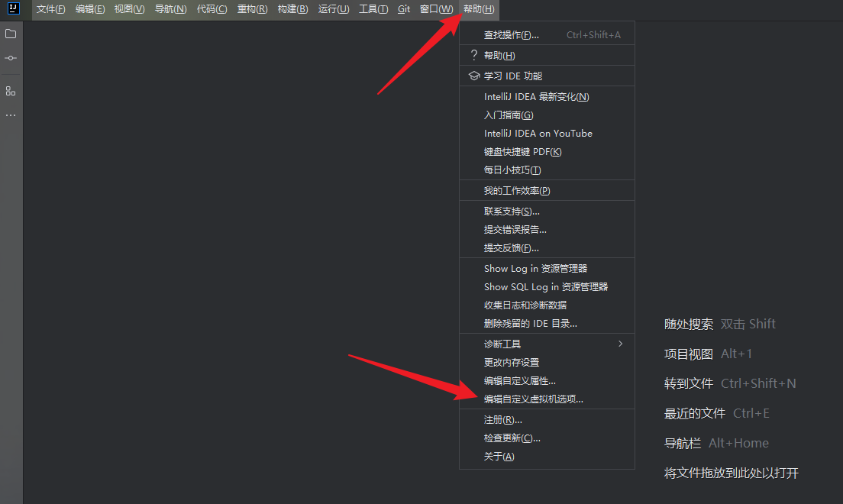Open the 工具(T) menu
Screen dimensions: 843x504
click(x=373, y=9)
